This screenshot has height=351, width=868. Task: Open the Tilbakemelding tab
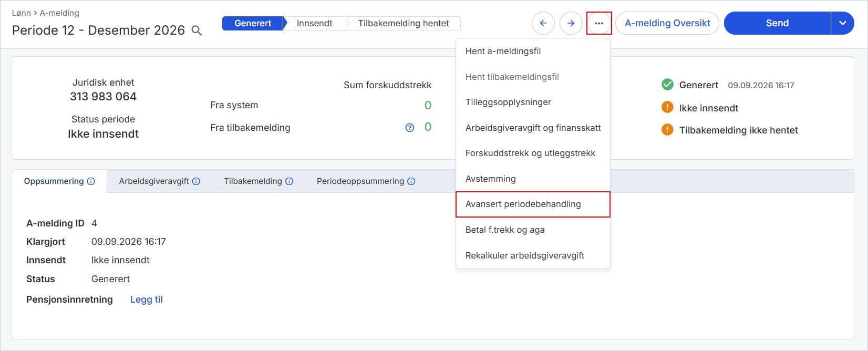point(259,181)
